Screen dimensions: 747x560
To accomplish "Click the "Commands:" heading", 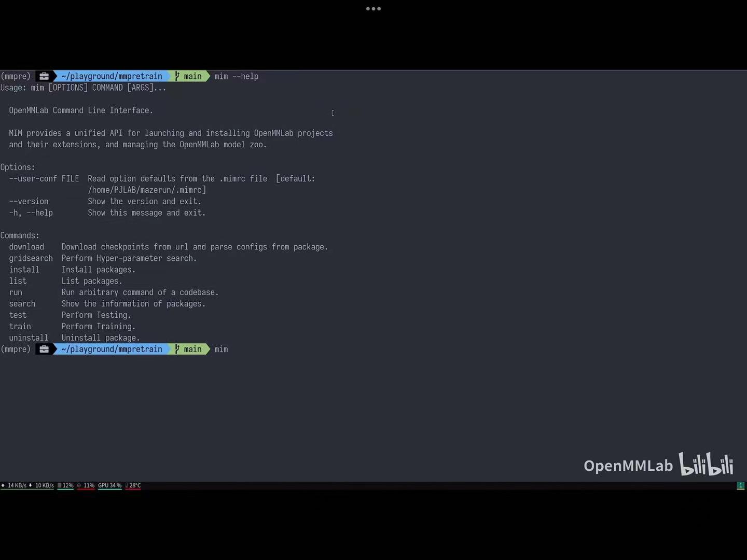I will coord(20,236).
